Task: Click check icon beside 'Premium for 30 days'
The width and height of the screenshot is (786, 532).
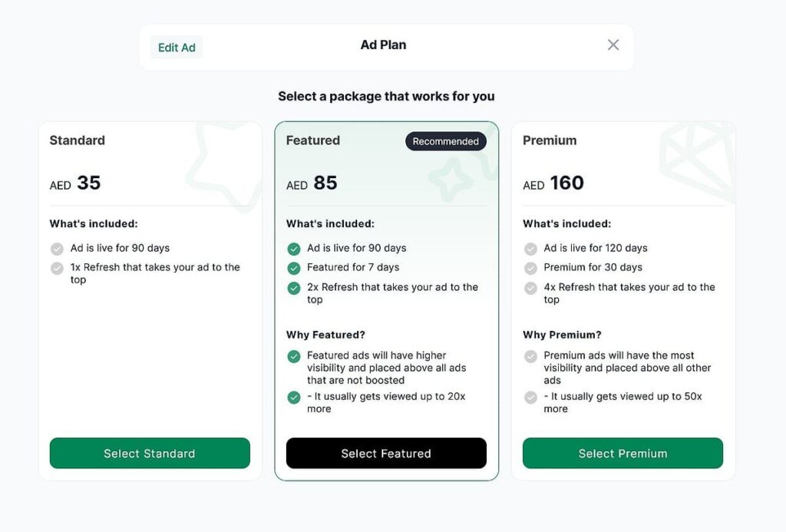Action: [530, 269]
